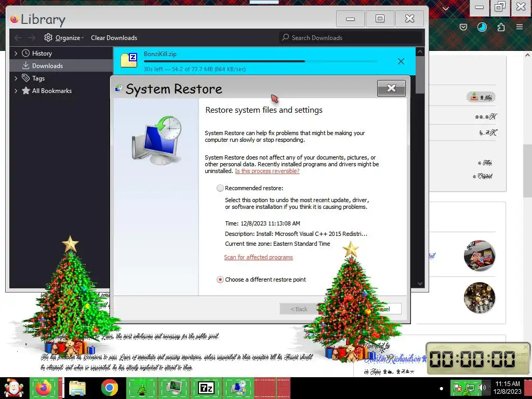
Task: Click the taskbar clock showing 11:15 AM
Action: pos(507,388)
